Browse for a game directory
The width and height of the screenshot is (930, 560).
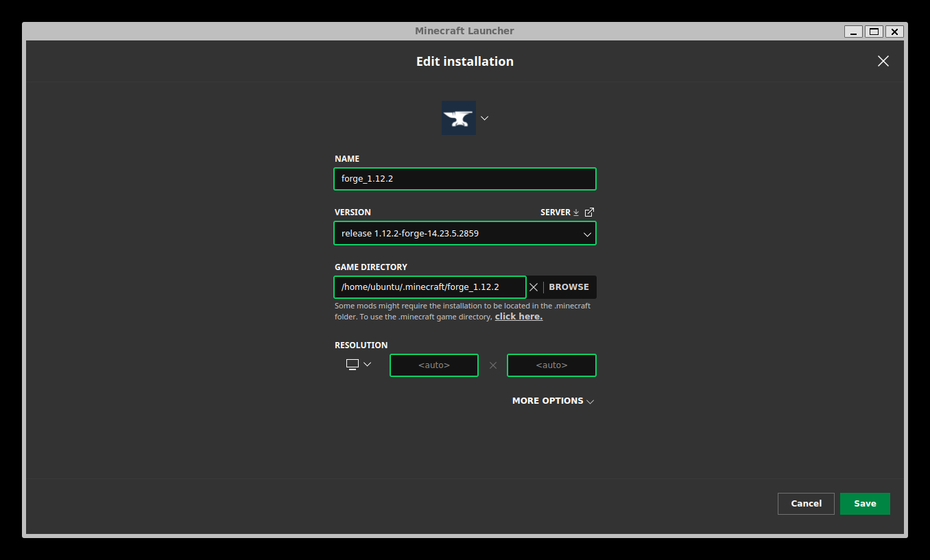[x=569, y=287]
